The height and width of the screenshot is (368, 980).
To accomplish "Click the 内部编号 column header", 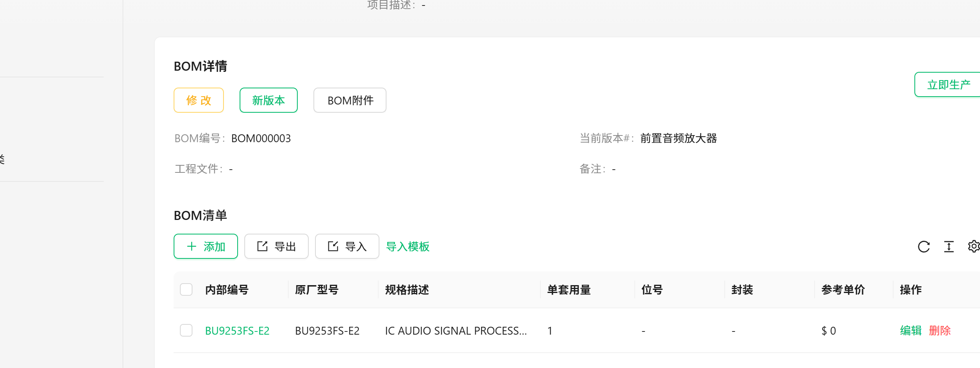I will click(x=227, y=290).
